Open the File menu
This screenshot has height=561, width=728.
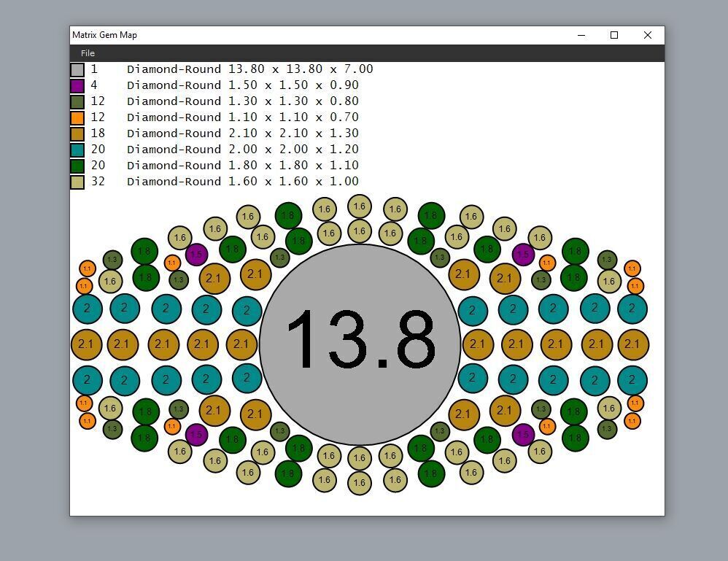tap(88, 53)
